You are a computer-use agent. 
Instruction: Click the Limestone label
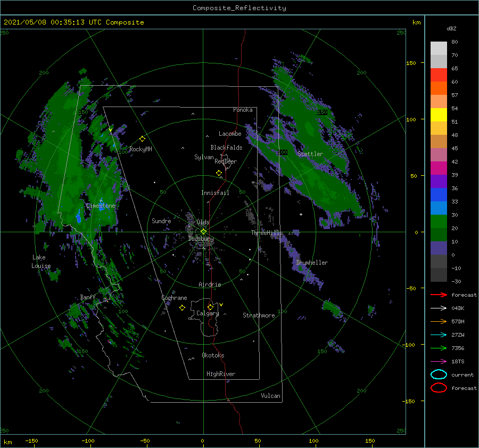pyautogui.click(x=101, y=206)
